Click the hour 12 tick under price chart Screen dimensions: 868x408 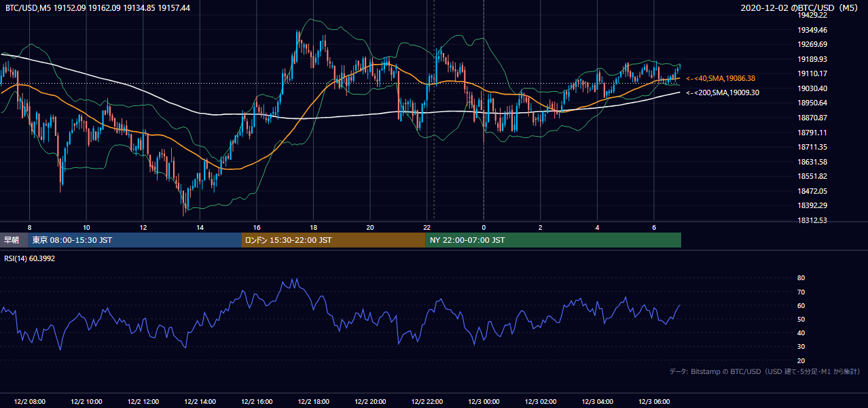click(143, 227)
